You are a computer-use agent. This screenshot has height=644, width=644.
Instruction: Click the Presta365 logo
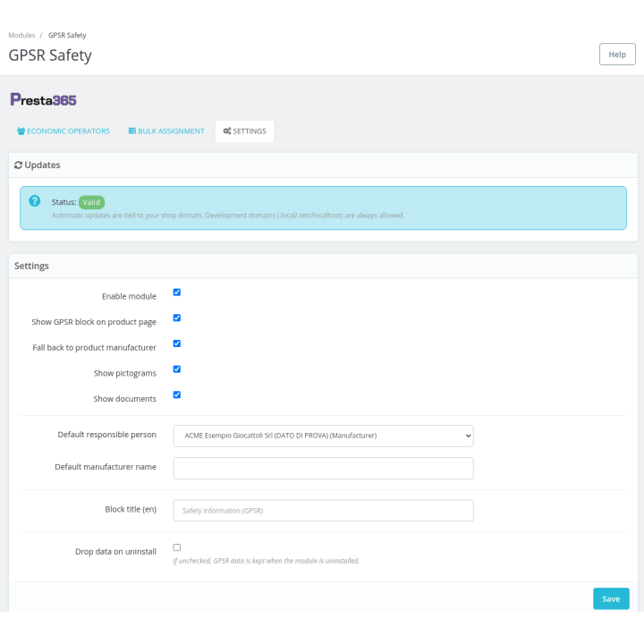point(43,100)
